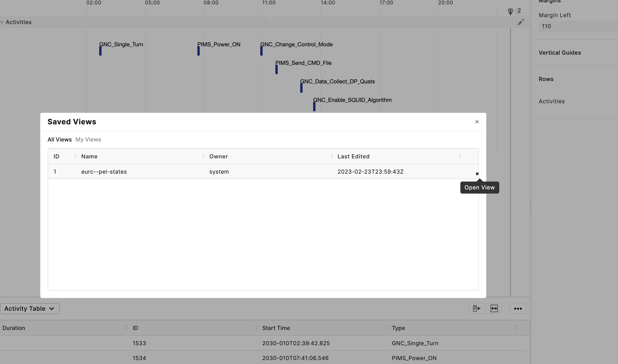Collapse the Activities section header triangle
Image resolution: width=618 pixels, height=364 pixels.
2,22
